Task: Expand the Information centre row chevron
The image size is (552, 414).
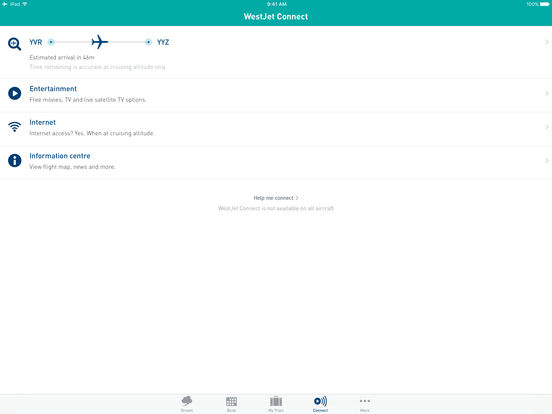Action: [x=547, y=161]
